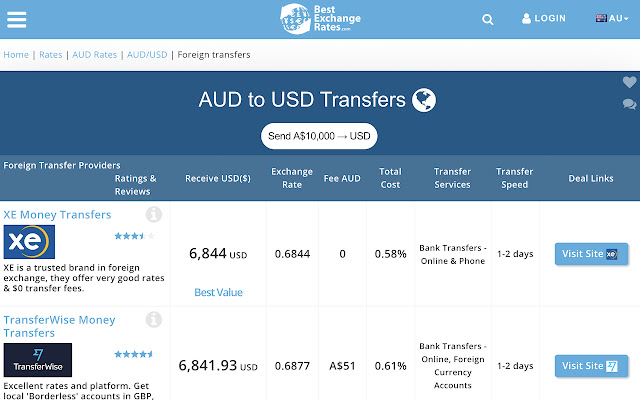640x400 pixels.
Task: Click the TransferWise logo thumbnail
Action: tap(38, 360)
